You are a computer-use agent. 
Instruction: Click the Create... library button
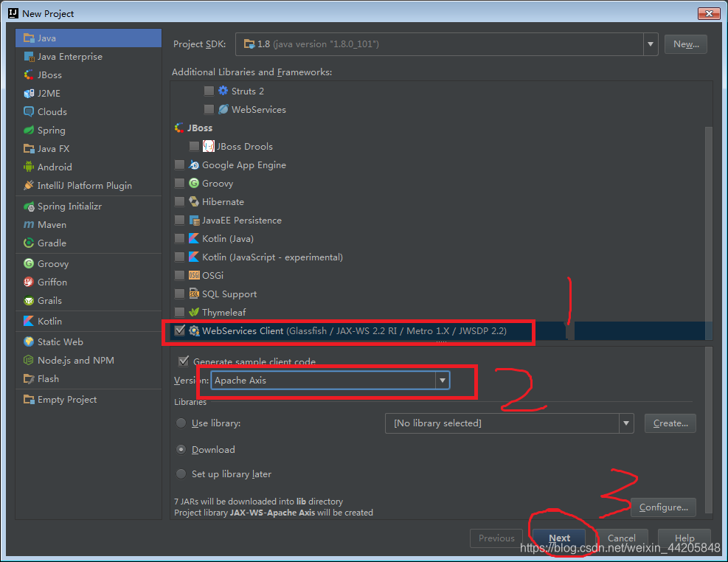pyautogui.click(x=670, y=423)
